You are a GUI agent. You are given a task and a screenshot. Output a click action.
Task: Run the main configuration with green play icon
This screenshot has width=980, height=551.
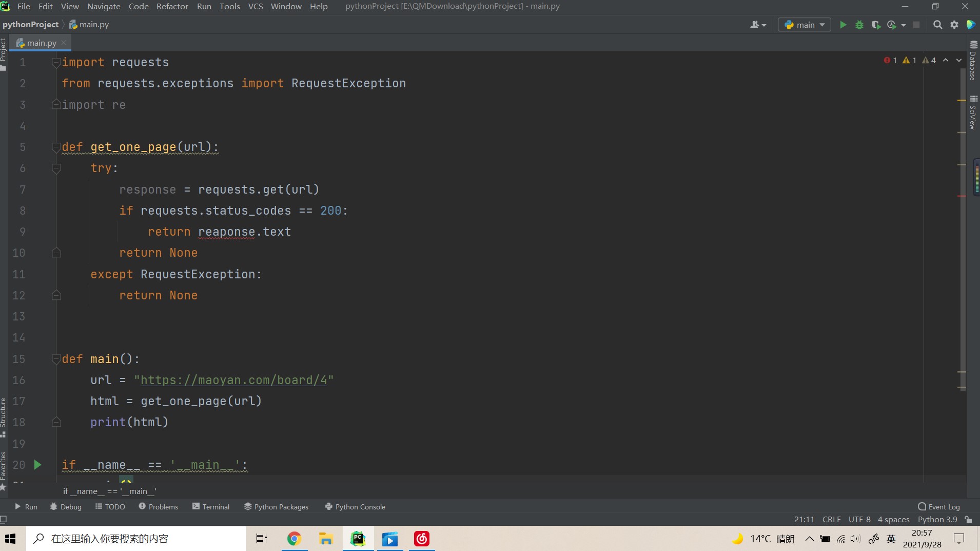point(842,25)
